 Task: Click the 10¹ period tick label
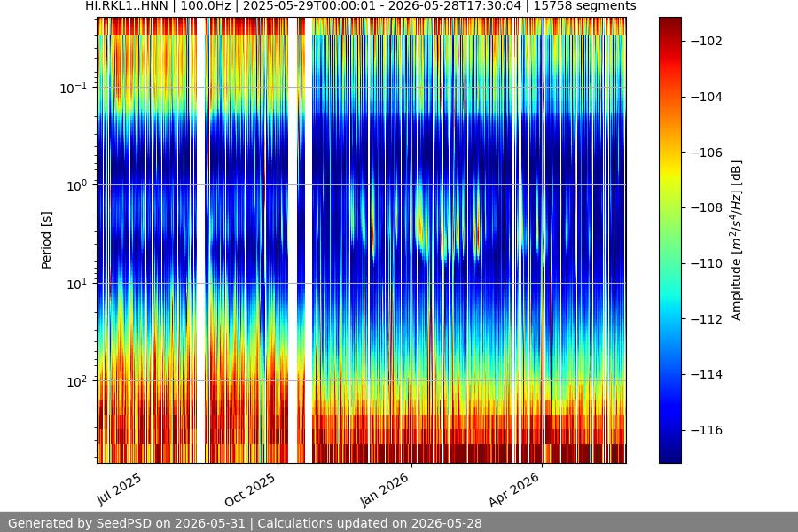(x=76, y=284)
